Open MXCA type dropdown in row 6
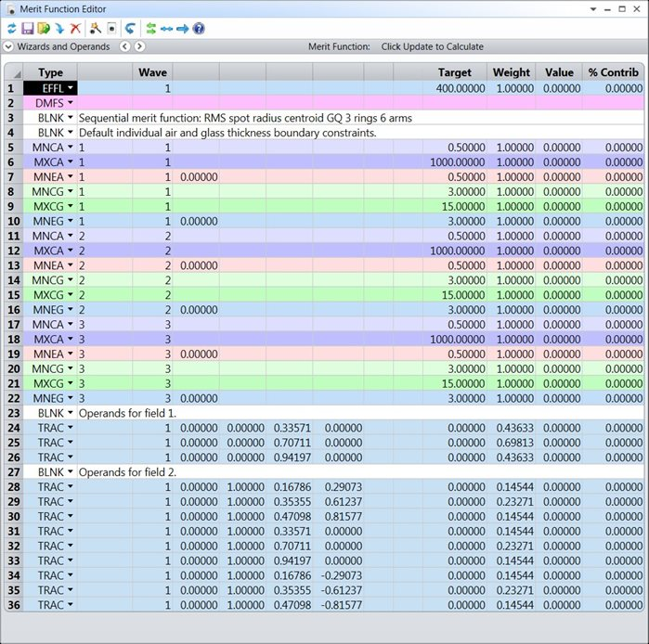 click(71, 161)
